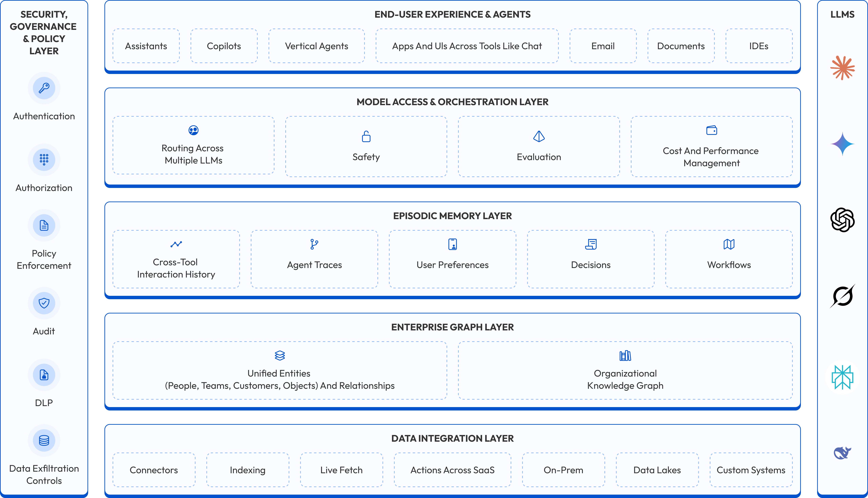Click the DLP locked file icon
This screenshot has height=498, width=868.
[x=44, y=375]
